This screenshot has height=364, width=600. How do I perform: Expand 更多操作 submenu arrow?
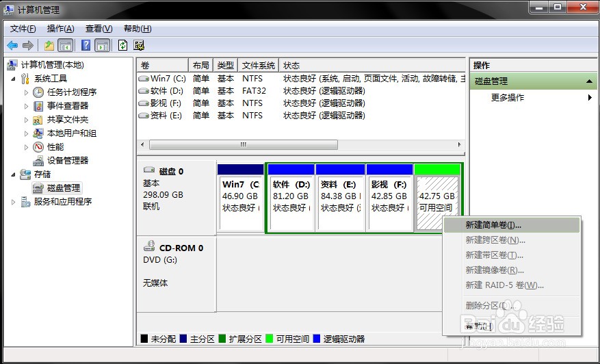point(590,98)
